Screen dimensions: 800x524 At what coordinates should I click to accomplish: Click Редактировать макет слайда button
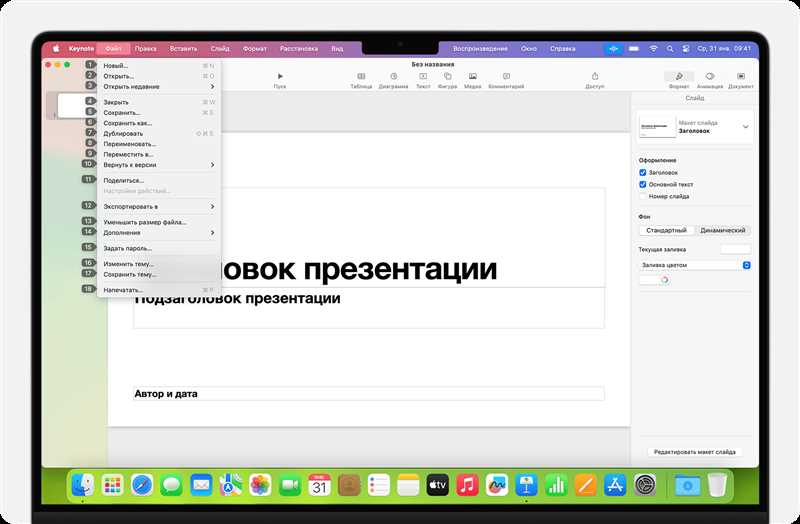[694, 452]
